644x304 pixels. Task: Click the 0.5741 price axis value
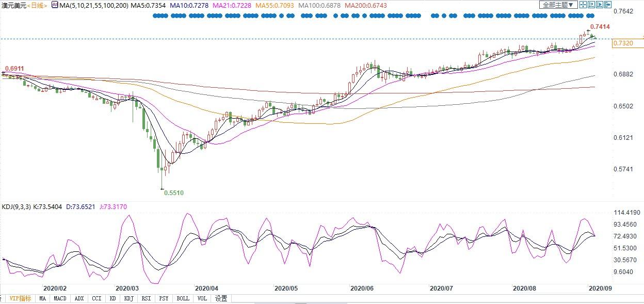click(x=622, y=169)
